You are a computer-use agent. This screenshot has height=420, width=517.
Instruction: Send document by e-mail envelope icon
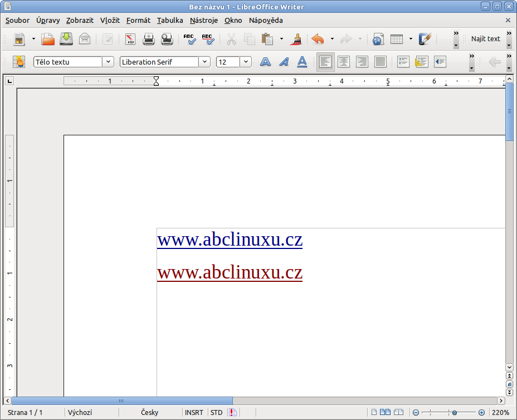[85, 39]
